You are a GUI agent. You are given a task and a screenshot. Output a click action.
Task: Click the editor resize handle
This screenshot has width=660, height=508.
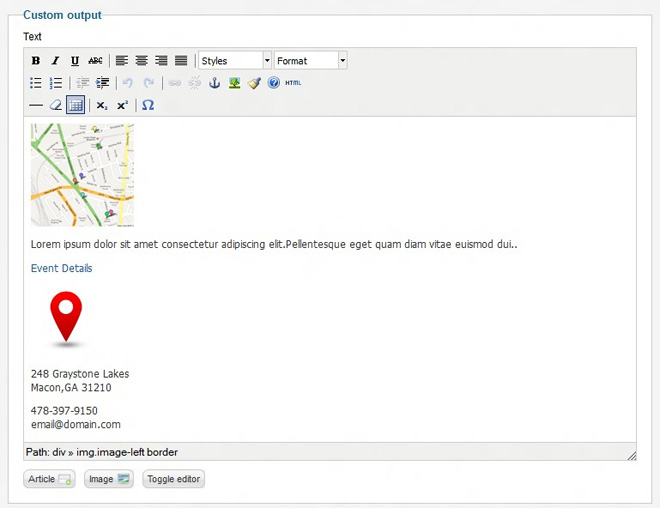coord(631,455)
